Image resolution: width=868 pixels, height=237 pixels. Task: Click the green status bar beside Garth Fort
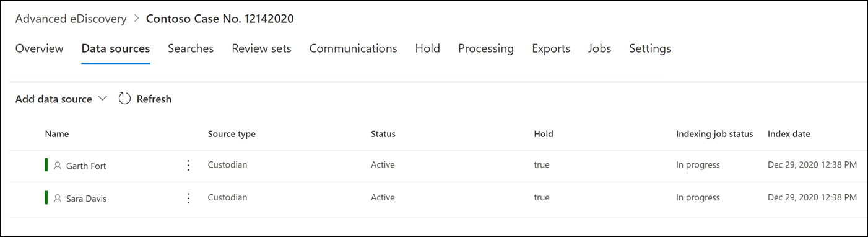pyautogui.click(x=46, y=165)
